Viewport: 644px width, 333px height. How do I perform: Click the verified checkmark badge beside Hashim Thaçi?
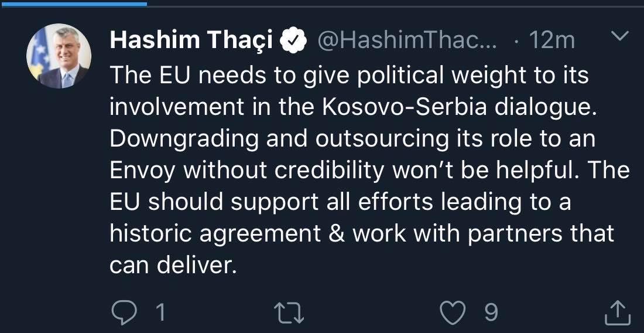pyautogui.click(x=293, y=41)
